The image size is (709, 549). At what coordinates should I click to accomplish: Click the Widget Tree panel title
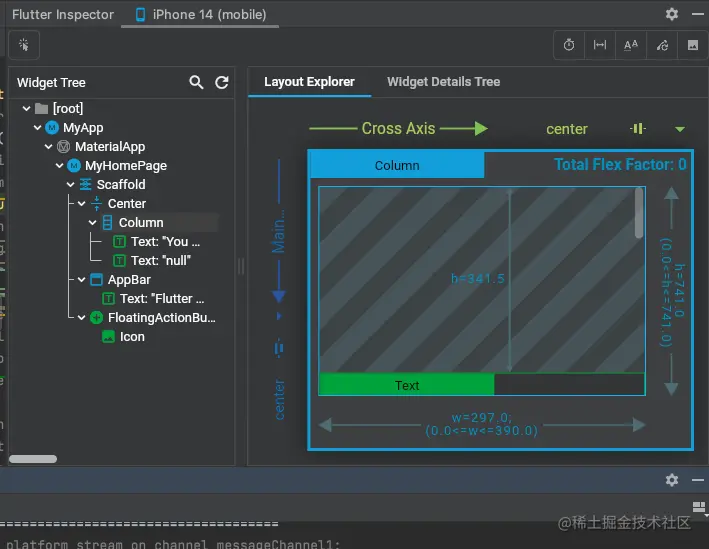(51, 83)
